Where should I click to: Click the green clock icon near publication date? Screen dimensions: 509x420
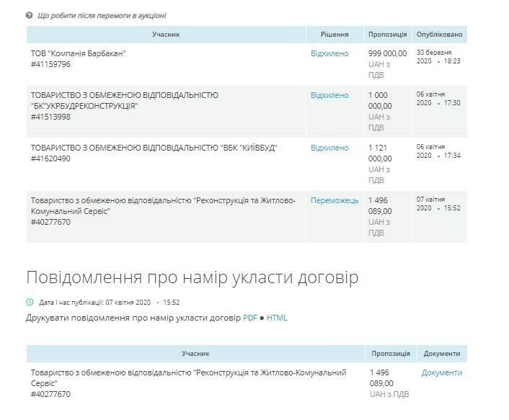tap(30, 303)
